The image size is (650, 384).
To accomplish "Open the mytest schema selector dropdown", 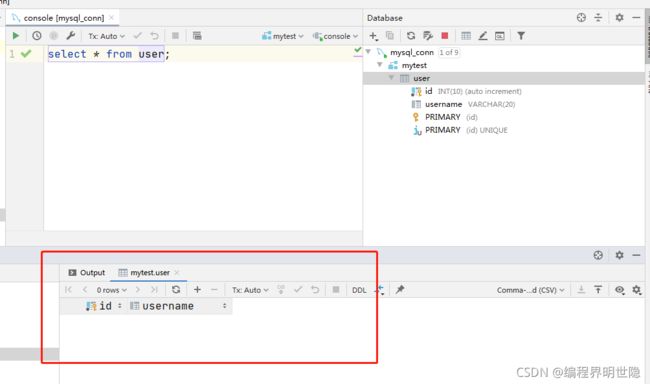I will pos(283,36).
